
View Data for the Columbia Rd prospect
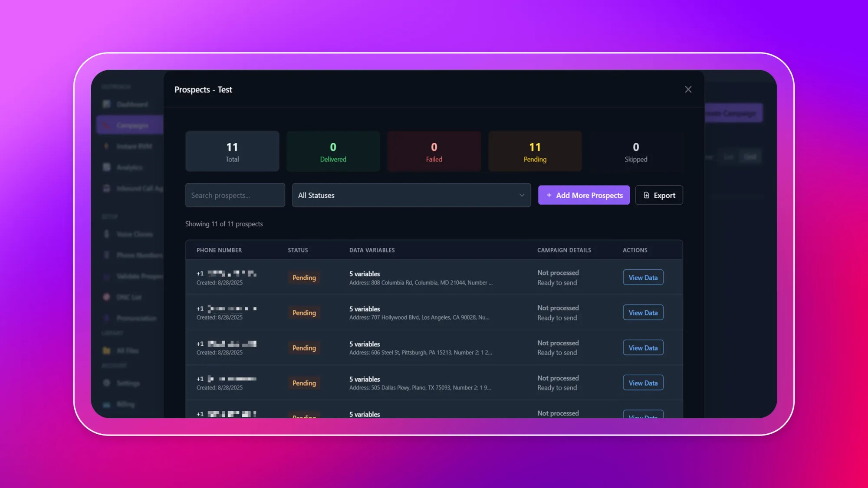point(643,278)
